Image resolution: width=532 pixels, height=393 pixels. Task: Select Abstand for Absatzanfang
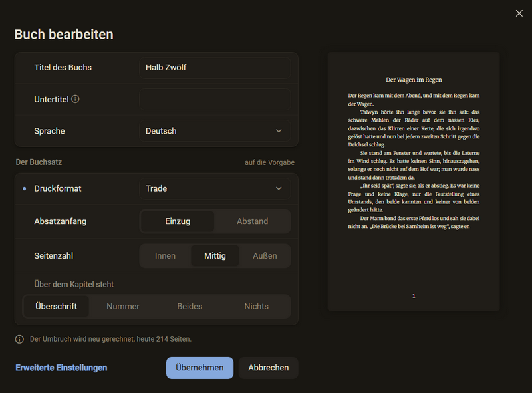click(x=253, y=221)
